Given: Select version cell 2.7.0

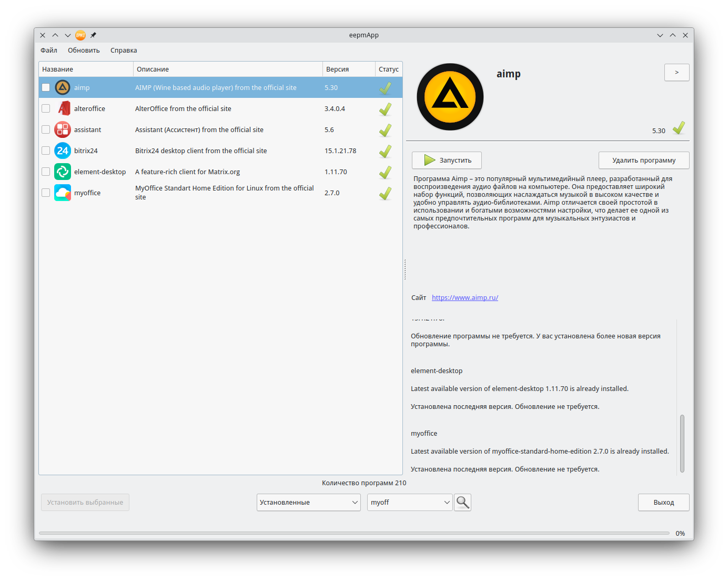Looking at the screenshot, I should pos(332,193).
